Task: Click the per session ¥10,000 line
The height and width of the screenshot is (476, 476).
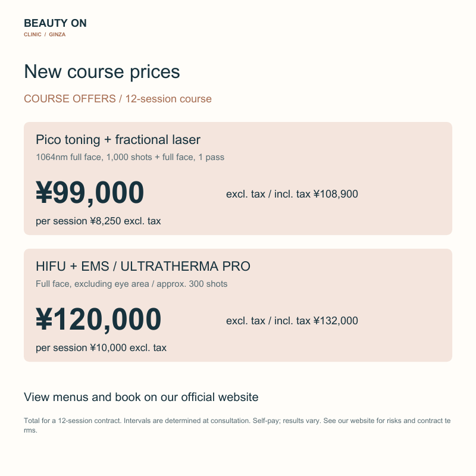Action: pyautogui.click(x=101, y=347)
